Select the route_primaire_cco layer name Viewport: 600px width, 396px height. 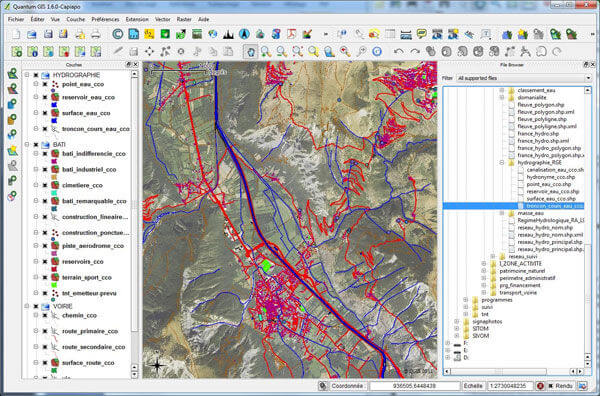90,331
